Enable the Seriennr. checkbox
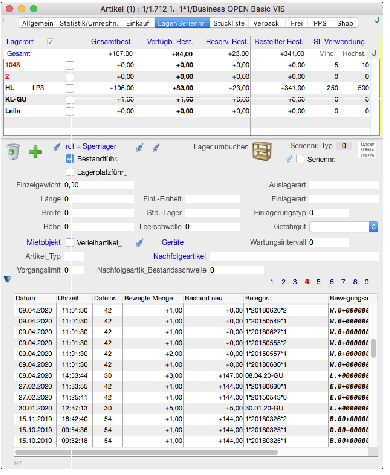 pos(300,159)
